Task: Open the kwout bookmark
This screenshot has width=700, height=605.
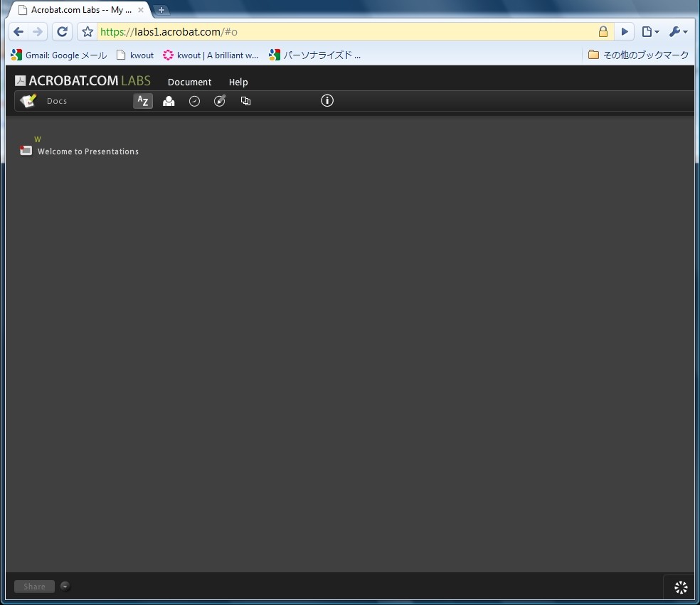Action: pos(135,55)
